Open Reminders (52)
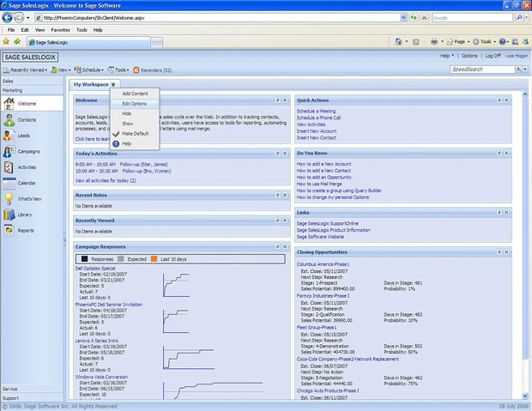 click(153, 70)
